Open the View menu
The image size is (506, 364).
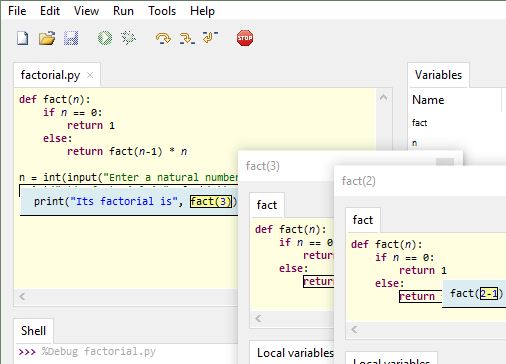86,11
